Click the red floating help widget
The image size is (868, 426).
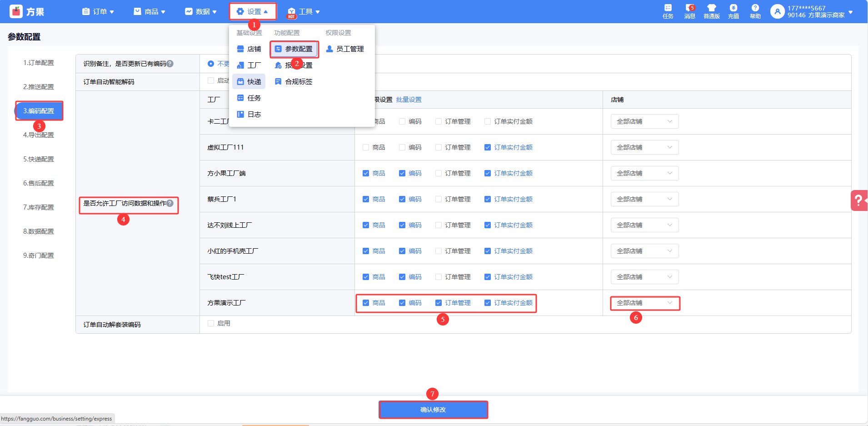[859, 200]
